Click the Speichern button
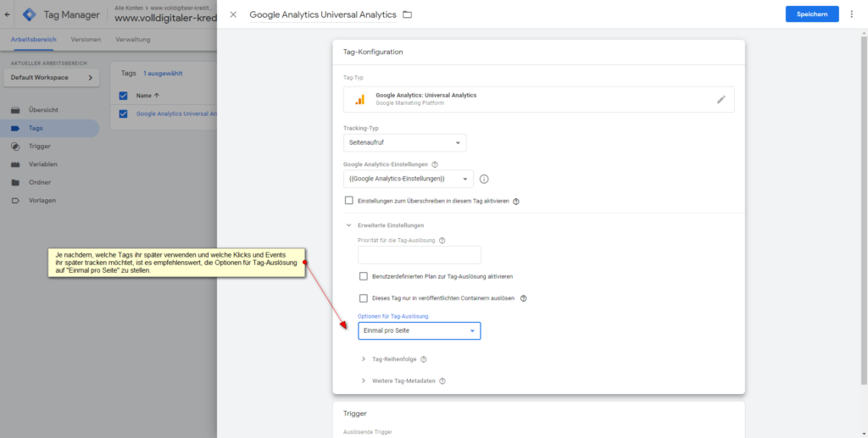 (812, 14)
